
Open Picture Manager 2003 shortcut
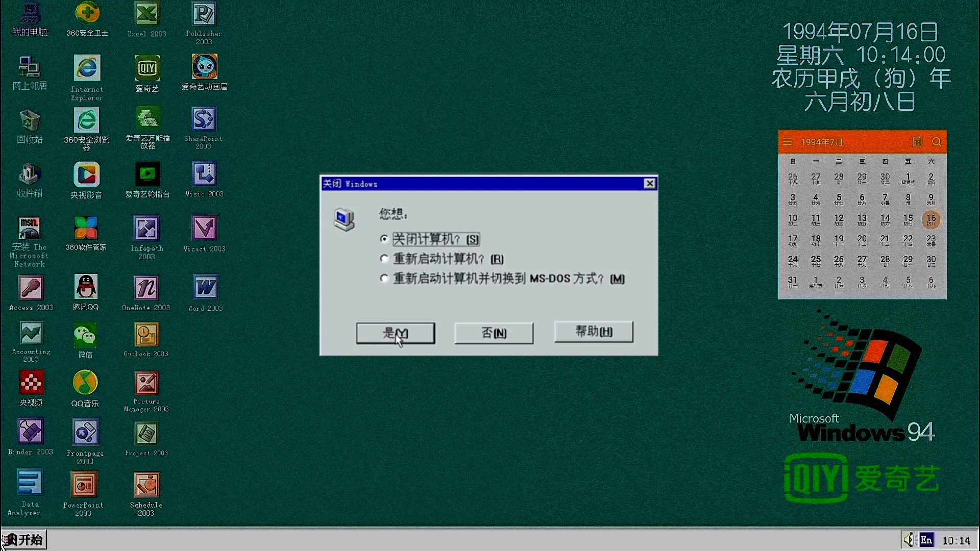point(146,392)
